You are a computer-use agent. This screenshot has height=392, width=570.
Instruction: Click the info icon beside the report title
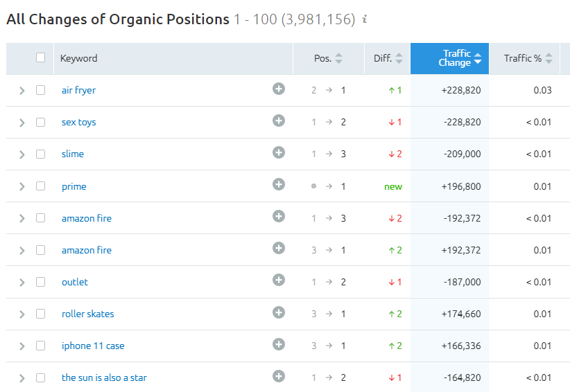[365, 19]
